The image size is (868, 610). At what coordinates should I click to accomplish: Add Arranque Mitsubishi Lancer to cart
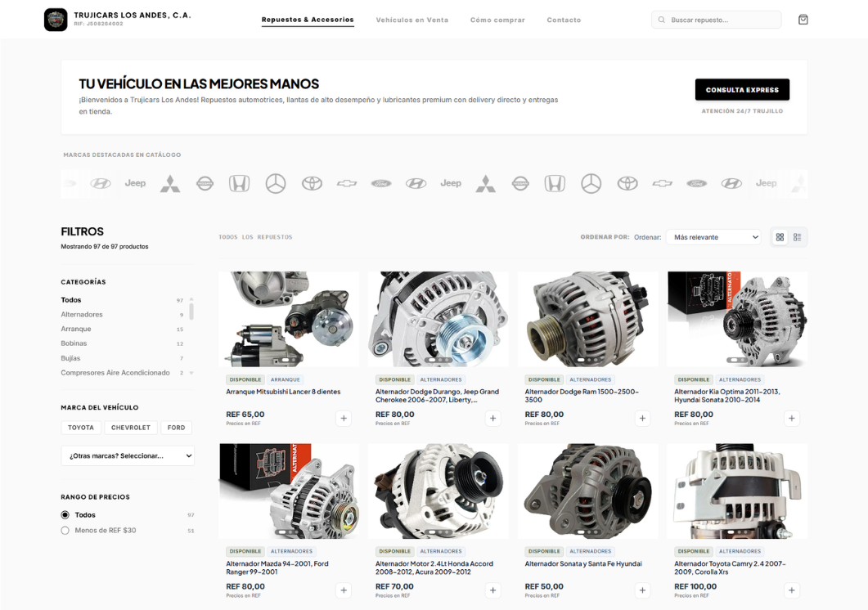[x=344, y=419]
